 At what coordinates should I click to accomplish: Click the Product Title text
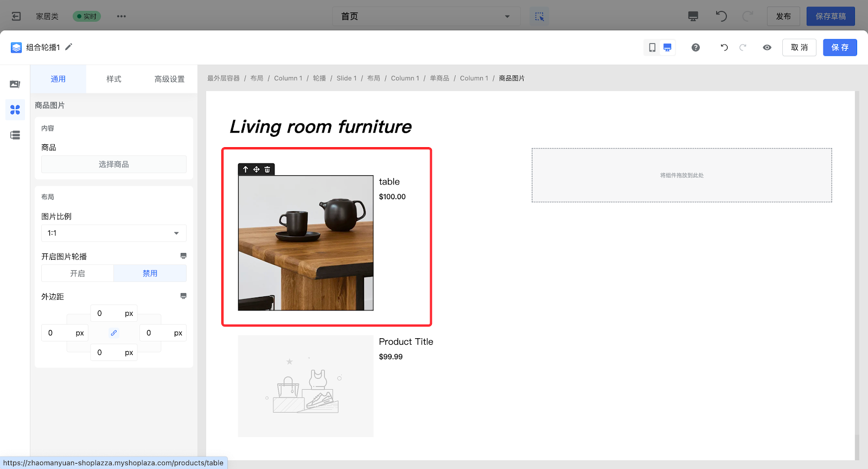[x=406, y=341]
